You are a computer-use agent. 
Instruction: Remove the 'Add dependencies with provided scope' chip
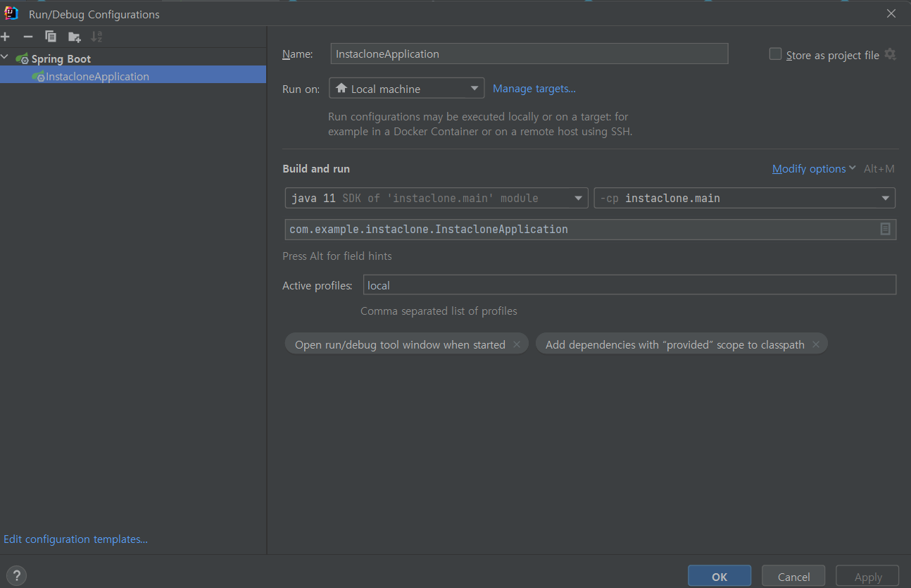[816, 344]
